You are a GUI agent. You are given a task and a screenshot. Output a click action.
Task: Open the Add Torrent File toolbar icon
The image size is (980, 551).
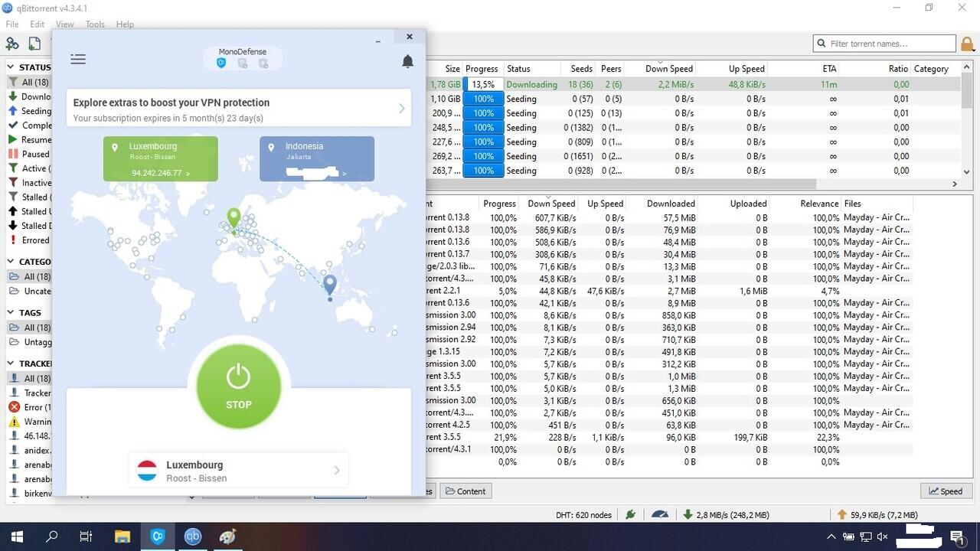[34, 44]
